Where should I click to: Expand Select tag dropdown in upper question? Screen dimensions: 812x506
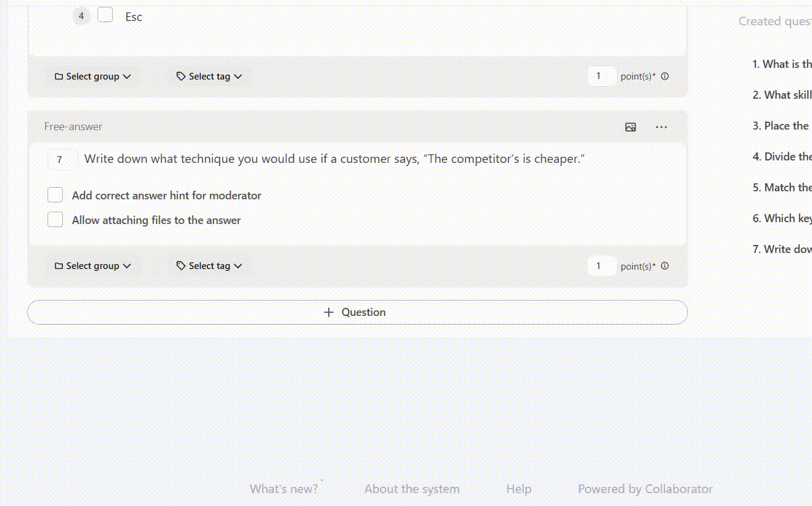[x=209, y=77]
